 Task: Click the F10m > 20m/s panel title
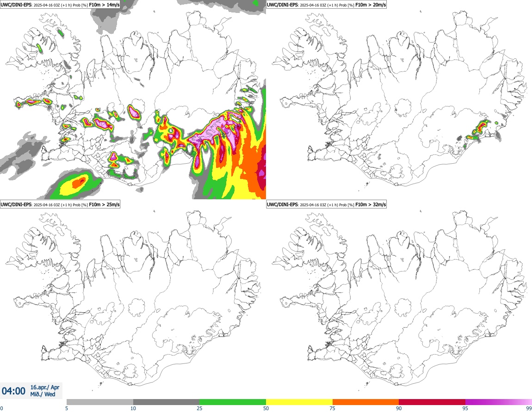point(327,5)
